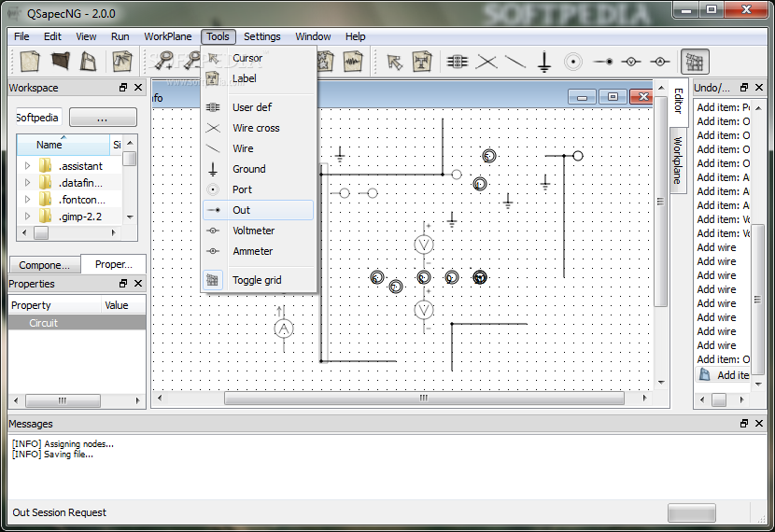Select the Wire tool toolbar icon
The width and height of the screenshot is (775, 532).
tap(515, 62)
